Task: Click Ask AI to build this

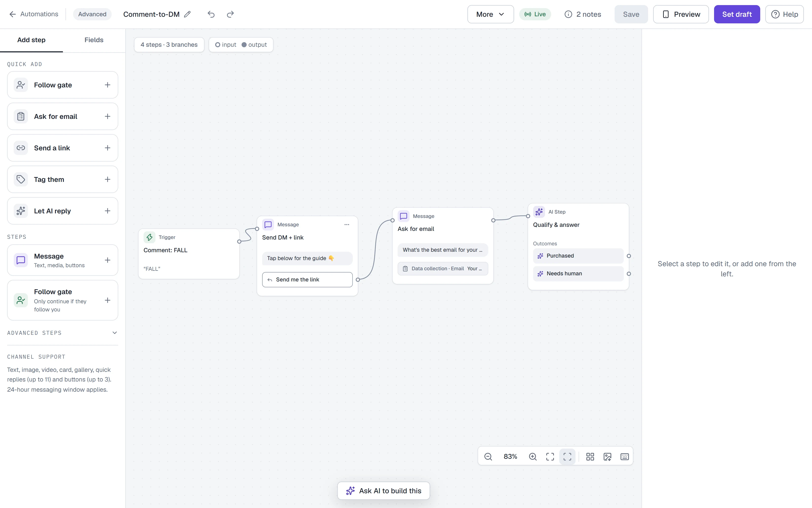Action: [383, 490]
